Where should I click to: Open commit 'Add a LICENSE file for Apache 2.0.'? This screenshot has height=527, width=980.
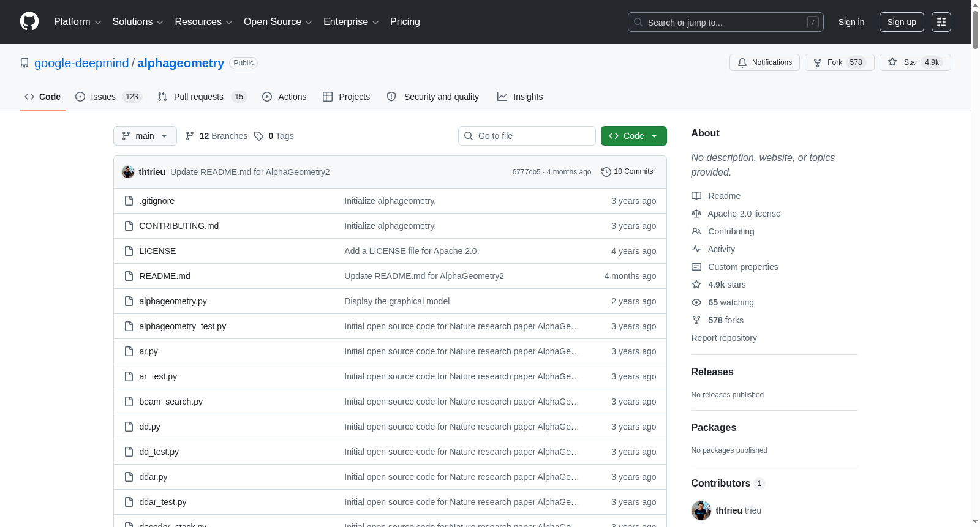tap(412, 251)
